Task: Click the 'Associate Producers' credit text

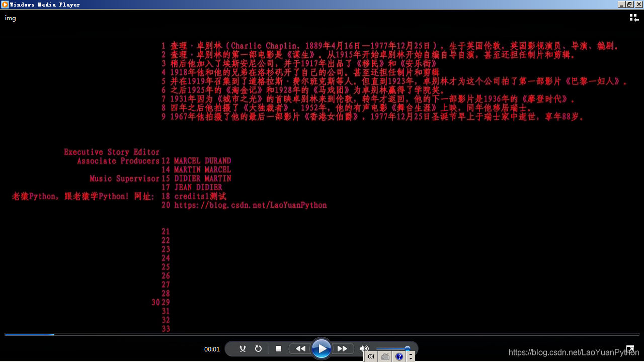Action: 118,161
